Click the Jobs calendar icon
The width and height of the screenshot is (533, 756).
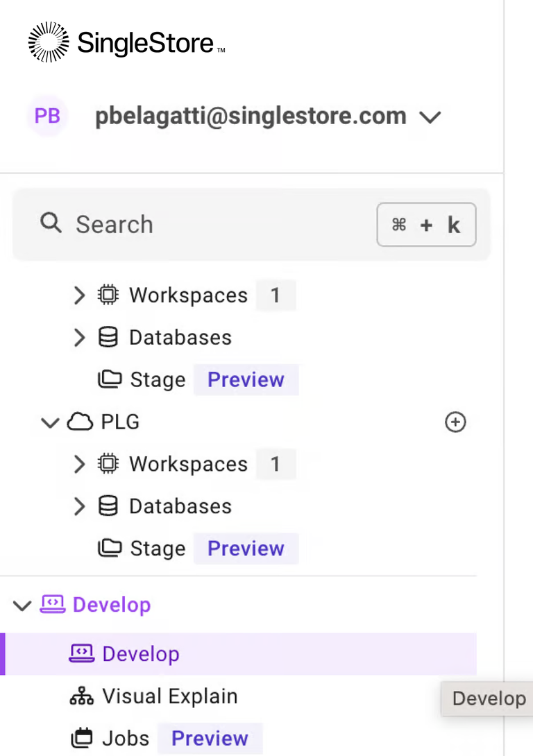tap(82, 739)
